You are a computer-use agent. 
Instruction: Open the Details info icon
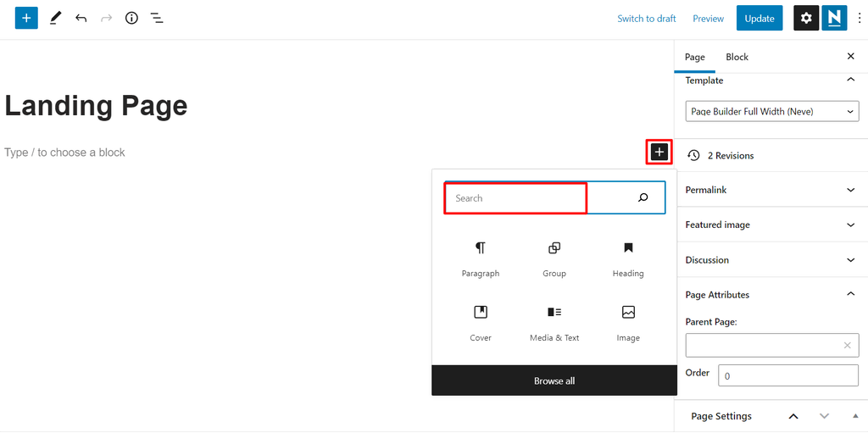coord(131,19)
